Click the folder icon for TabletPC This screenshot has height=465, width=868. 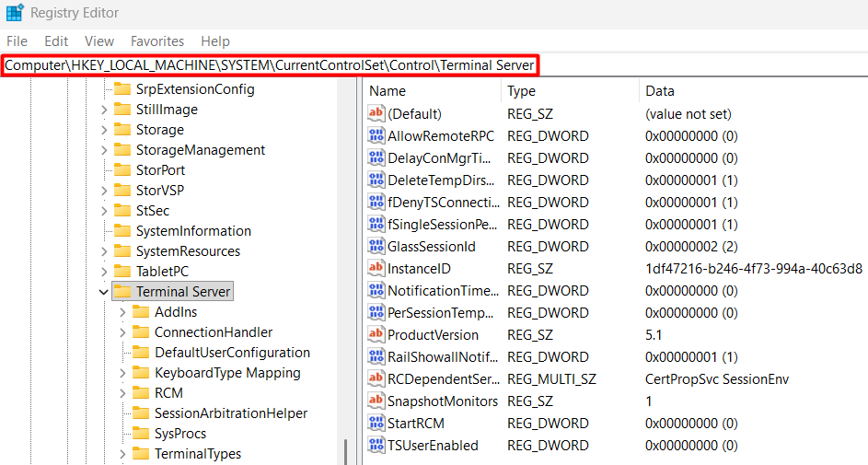click(122, 272)
